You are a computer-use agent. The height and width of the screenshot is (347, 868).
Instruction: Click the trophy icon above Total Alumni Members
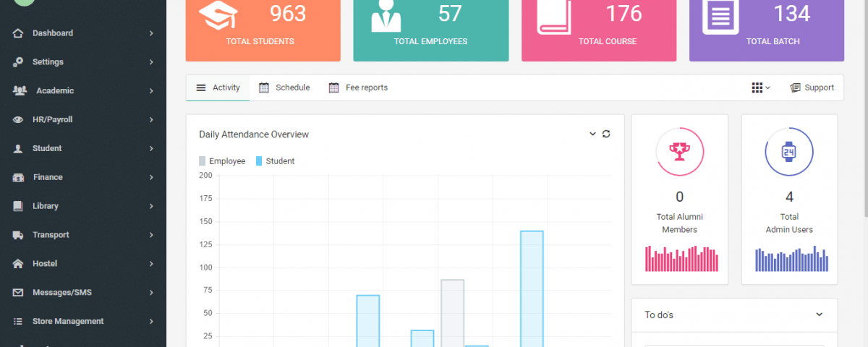click(679, 152)
